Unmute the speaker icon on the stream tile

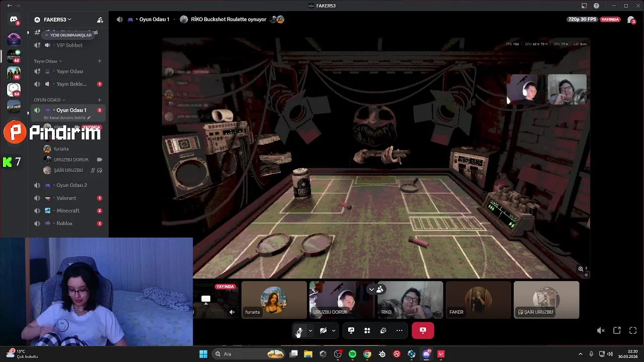tap(232, 312)
